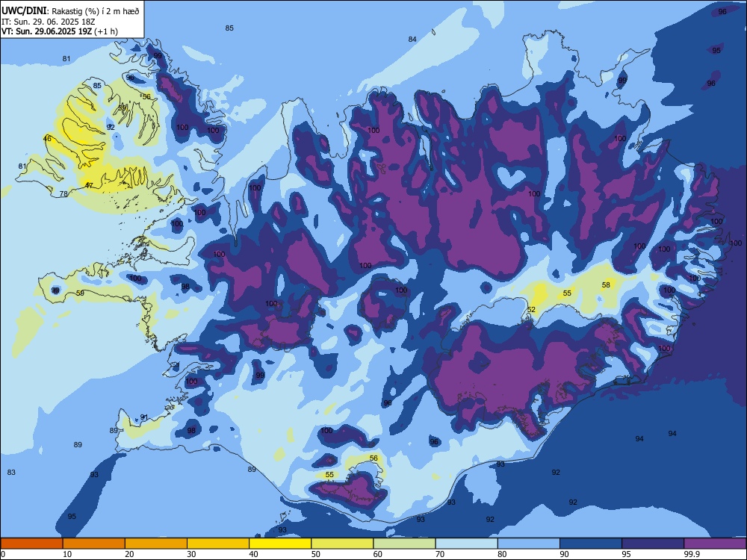This screenshot has width=747, height=560.
Task: Click the humidity value 52 on the map
Action: pyautogui.click(x=531, y=310)
